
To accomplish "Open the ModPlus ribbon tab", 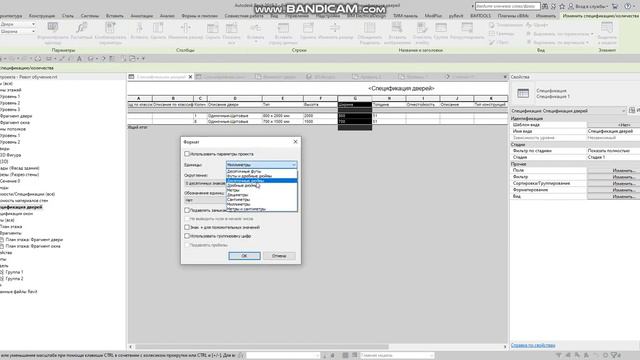I will pyautogui.click(x=433, y=16).
